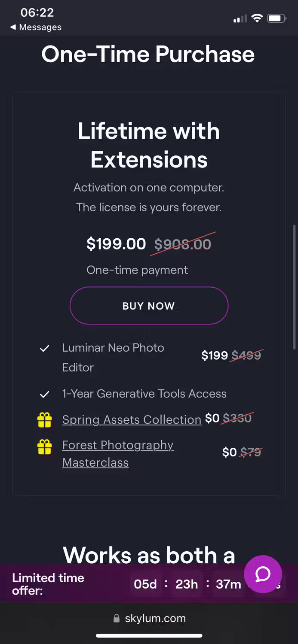Viewport: 298px width, 644px height.
Task: Tap the home indicator bar at the bottom
Action: point(149,636)
